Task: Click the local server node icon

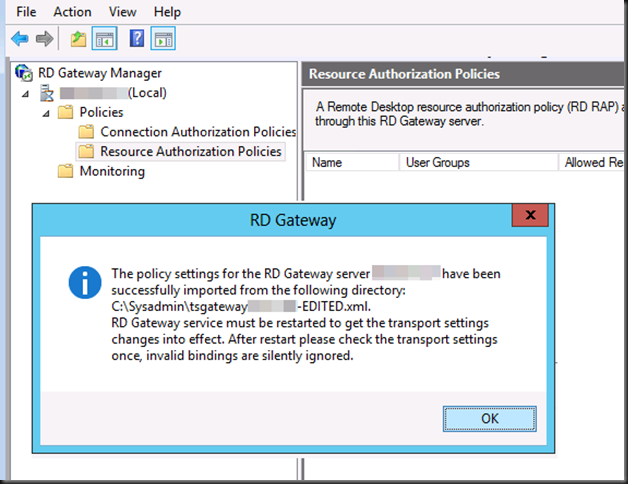Action: pos(47,93)
